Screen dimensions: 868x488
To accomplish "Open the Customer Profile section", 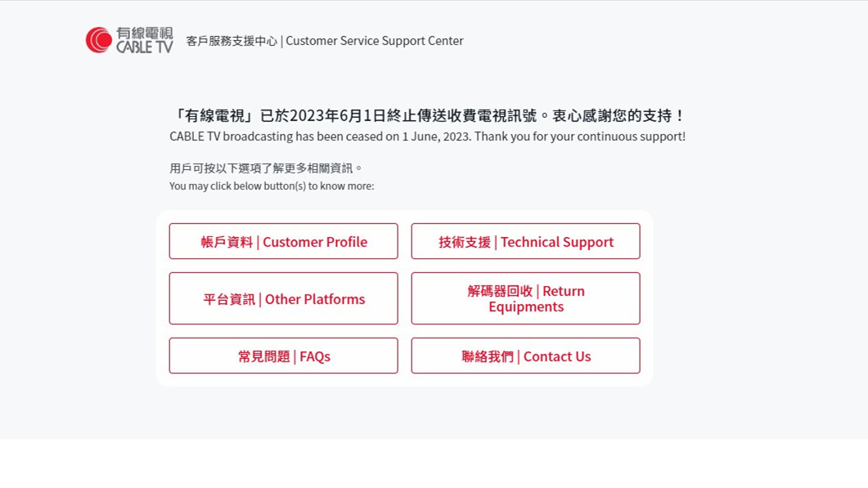I will (x=283, y=241).
